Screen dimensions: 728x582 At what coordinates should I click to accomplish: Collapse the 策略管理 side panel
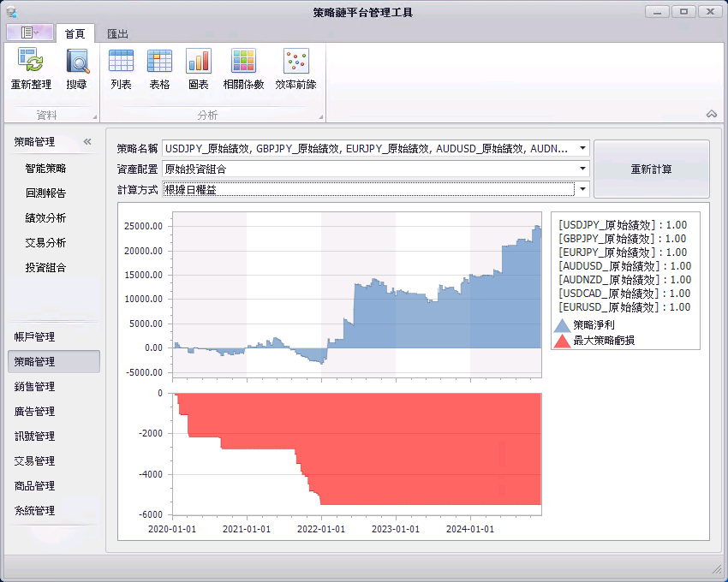click(87, 141)
